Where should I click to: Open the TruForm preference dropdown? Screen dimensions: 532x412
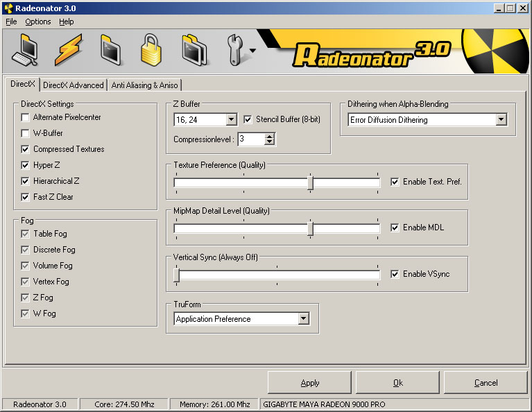303,319
